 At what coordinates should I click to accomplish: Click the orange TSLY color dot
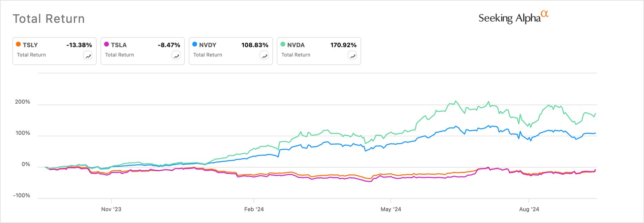click(x=18, y=45)
